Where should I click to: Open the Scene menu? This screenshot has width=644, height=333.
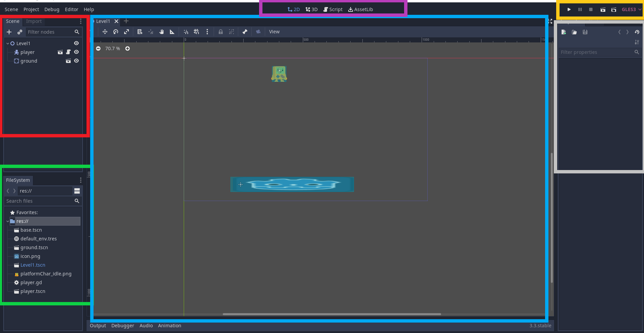coord(11,9)
